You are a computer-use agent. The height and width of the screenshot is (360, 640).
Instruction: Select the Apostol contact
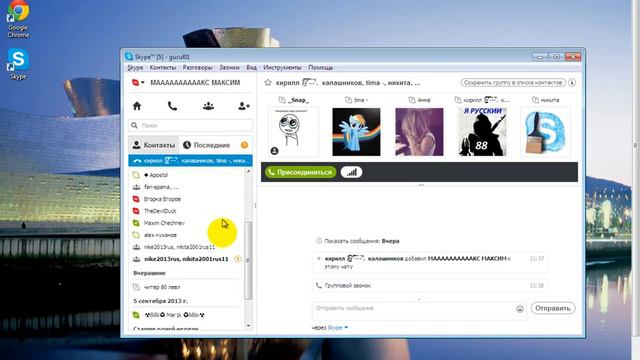[156, 175]
